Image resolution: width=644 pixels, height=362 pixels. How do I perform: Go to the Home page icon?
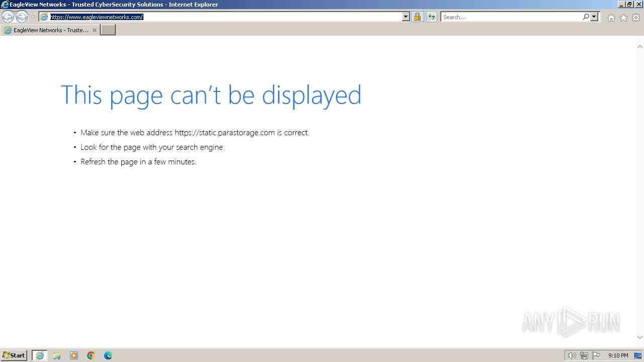tap(611, 18)
